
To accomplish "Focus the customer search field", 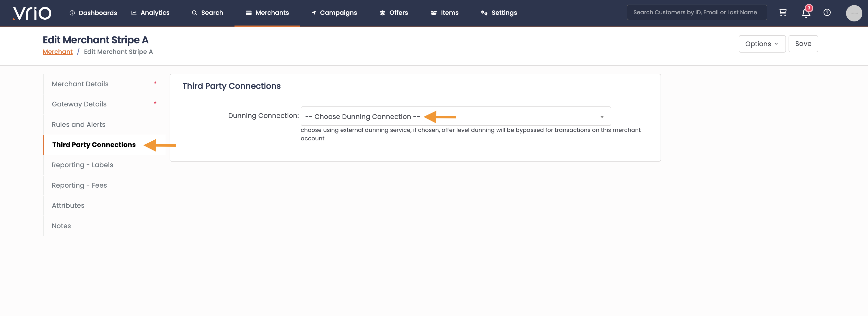I will [697, 13].
